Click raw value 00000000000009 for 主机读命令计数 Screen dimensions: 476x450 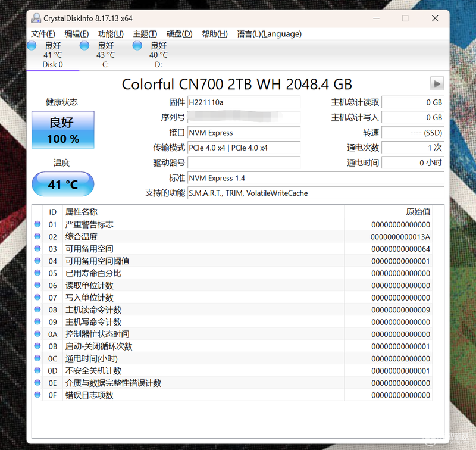tap(400, 310)
